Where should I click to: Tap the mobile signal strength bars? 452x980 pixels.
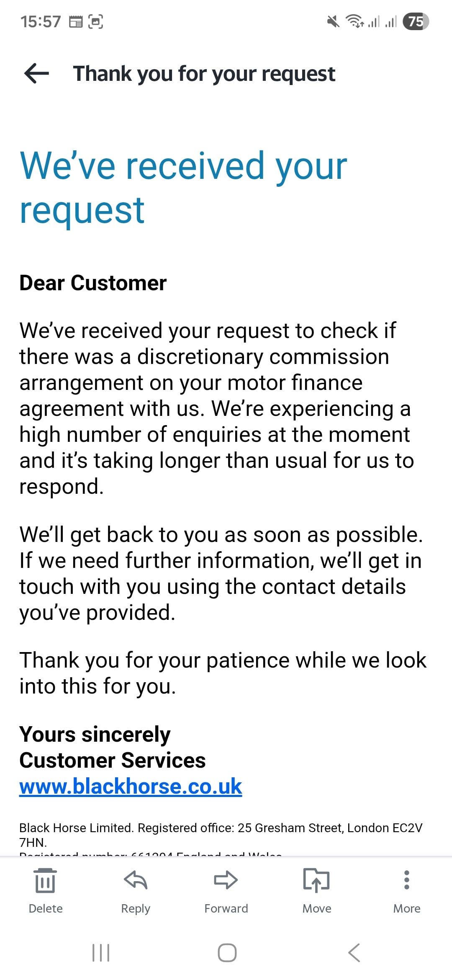(383, 21)
